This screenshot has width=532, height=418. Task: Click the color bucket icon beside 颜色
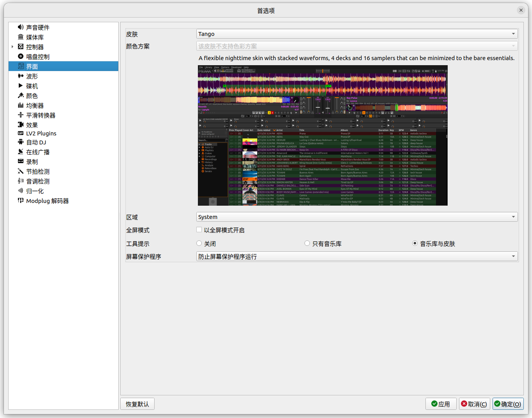pyautogui.click(x=21, y=95)
